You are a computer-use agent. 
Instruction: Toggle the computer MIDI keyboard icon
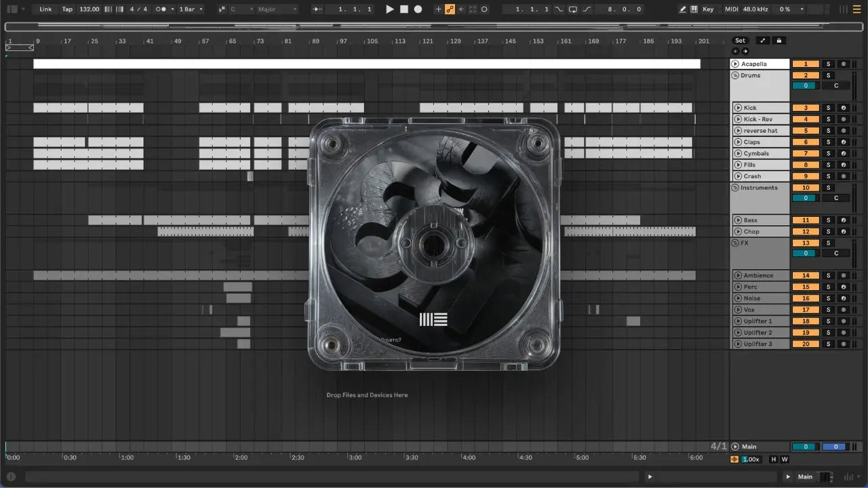tap(694, 9)
